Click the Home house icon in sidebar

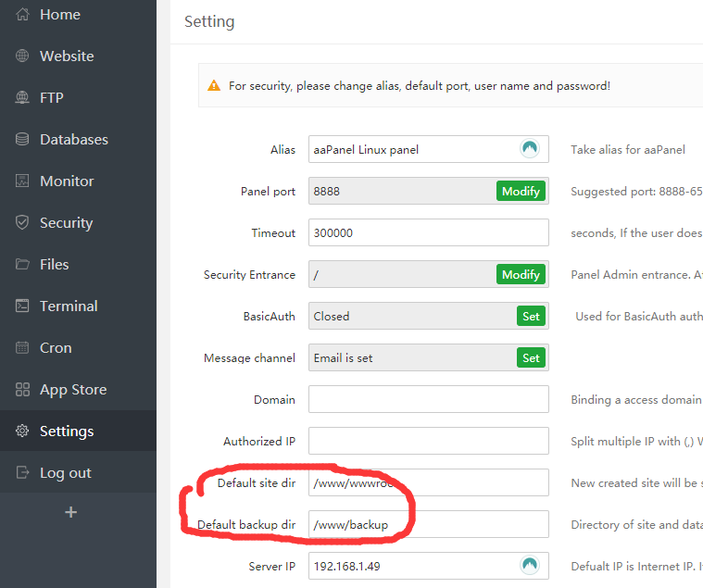(23, 15)
